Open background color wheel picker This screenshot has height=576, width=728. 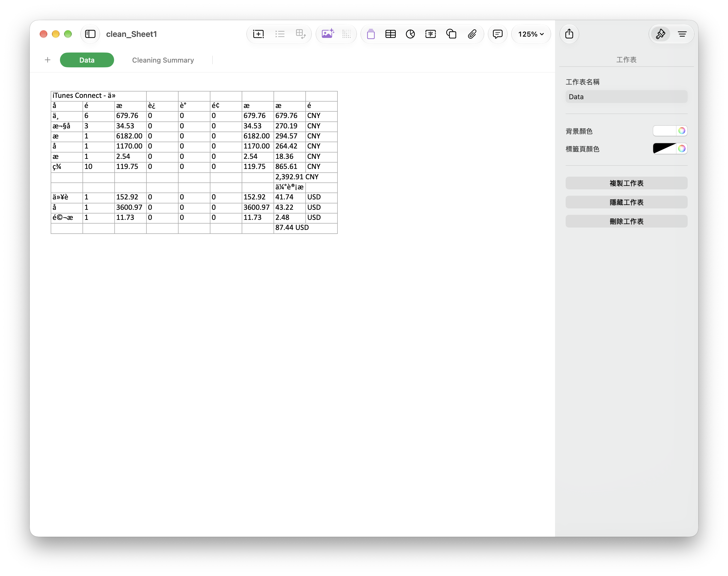tap(682, 131)
